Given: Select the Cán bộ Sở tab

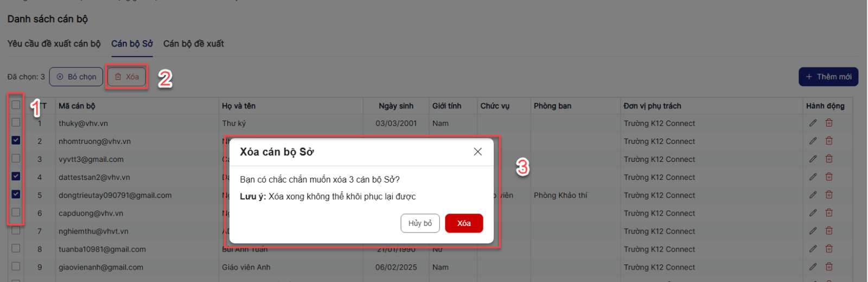Looking at the screenshot, I should coord(132,43).
